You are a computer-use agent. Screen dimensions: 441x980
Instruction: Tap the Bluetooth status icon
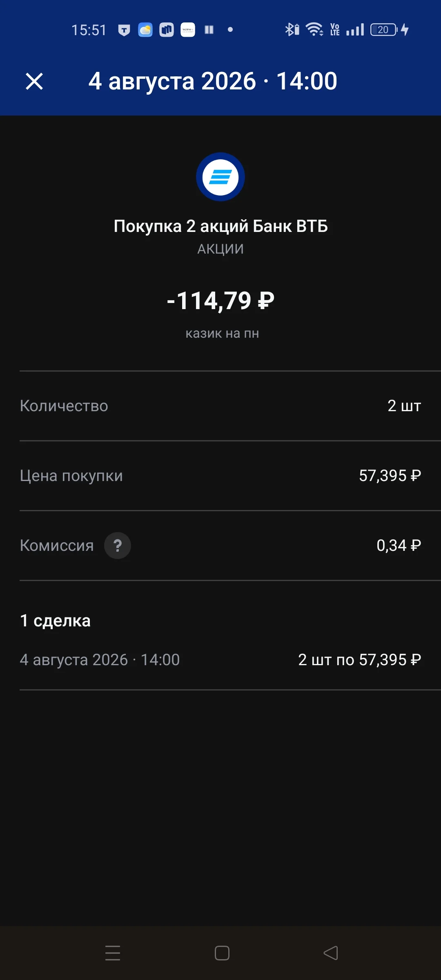pyautogui.click(x=292, y=30)
